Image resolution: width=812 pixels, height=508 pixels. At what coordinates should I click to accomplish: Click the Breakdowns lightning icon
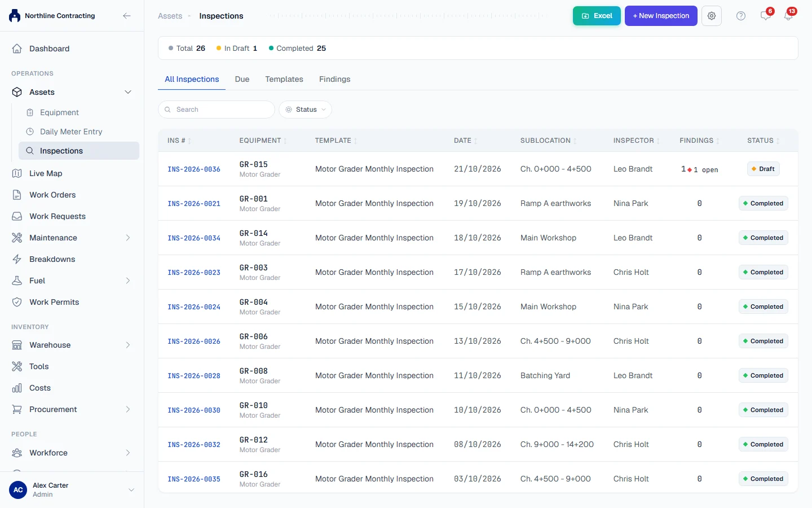point(17,259)
